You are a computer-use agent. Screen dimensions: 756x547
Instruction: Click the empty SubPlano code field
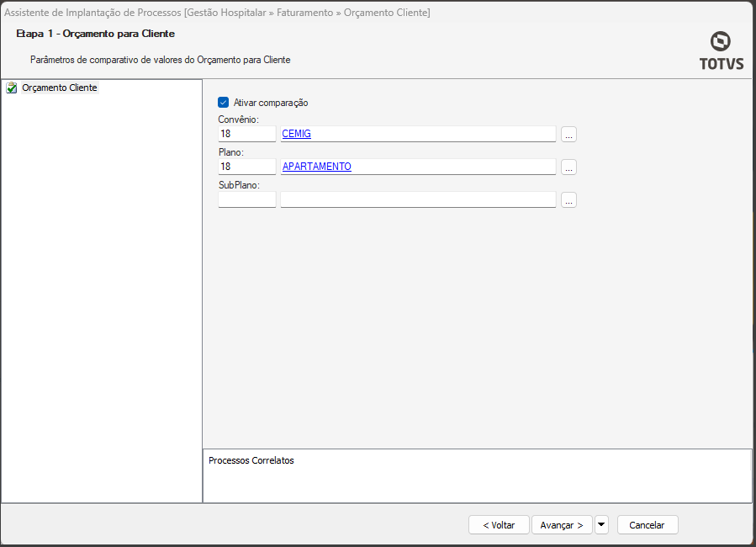pos(246,199)
